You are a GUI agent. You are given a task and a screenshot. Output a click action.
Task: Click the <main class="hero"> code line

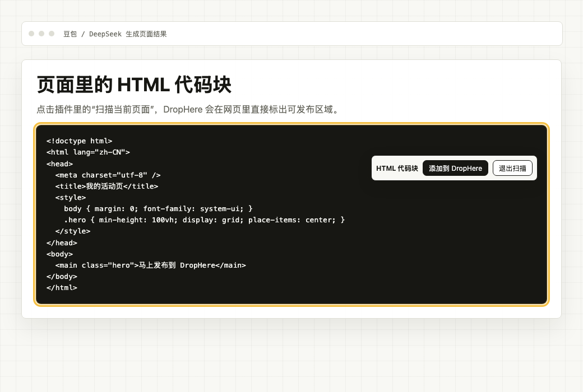151,265
